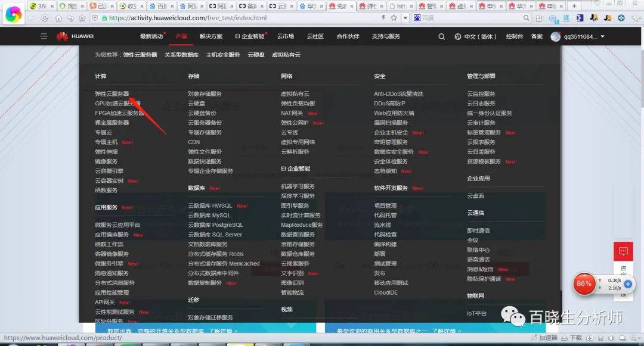644x346 pixels.
Task: Click the blue plus on the speed widget
Action: pos(628,283)
